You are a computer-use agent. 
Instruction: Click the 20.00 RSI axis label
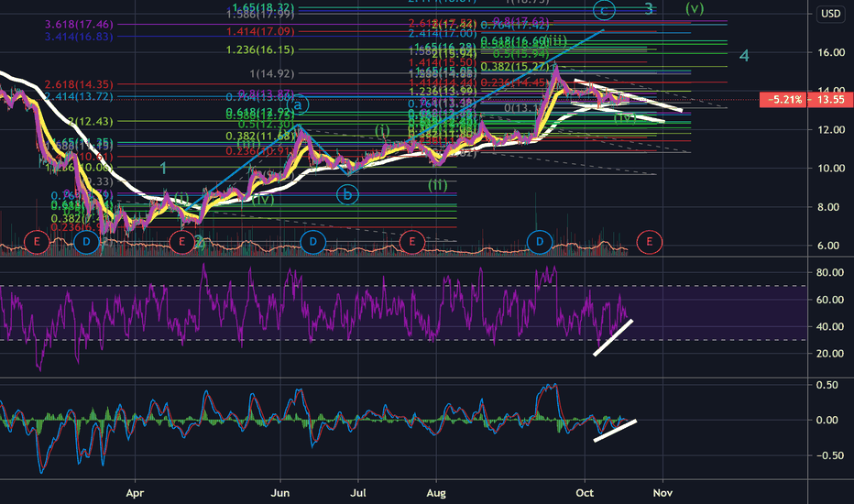point(830,354)
